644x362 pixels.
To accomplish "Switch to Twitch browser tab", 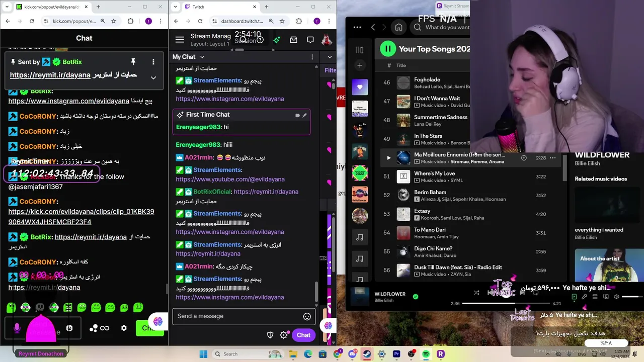I will (x=220, y=7).
